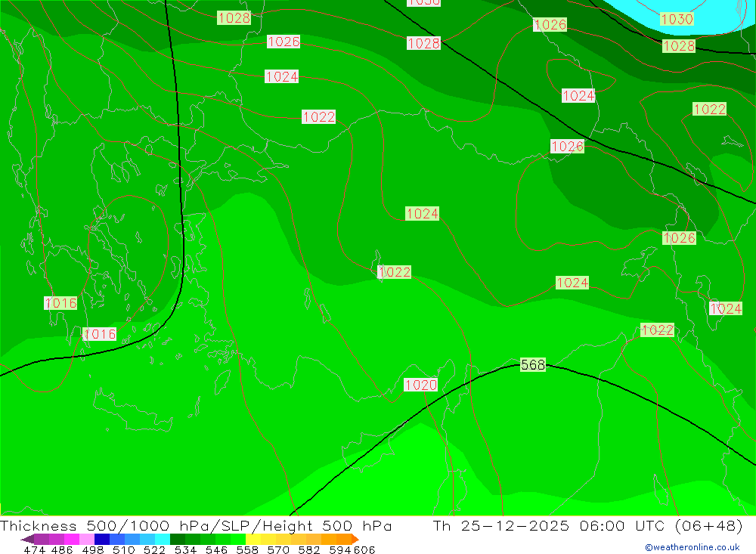Click the legend value 546
Viewport: 756px width, 554px height.
click(x=216, y=549)
